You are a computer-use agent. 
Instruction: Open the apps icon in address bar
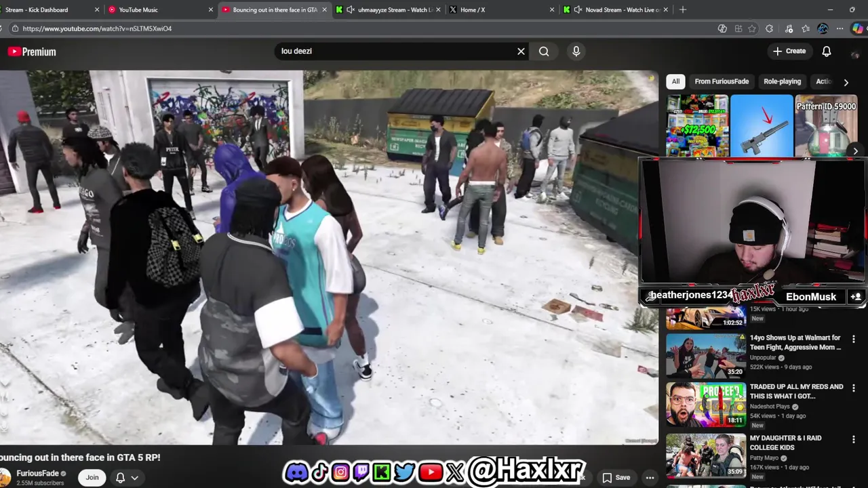coord(737,28)
